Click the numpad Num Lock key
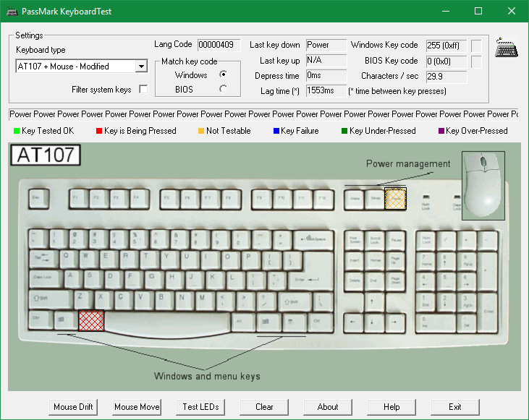Image resolution: width=529 pixels, height=420 pixels. coord(426,241)
